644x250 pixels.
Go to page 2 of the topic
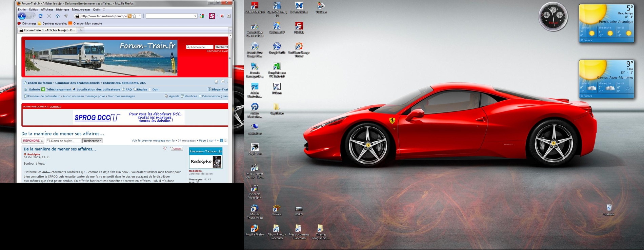226,140
